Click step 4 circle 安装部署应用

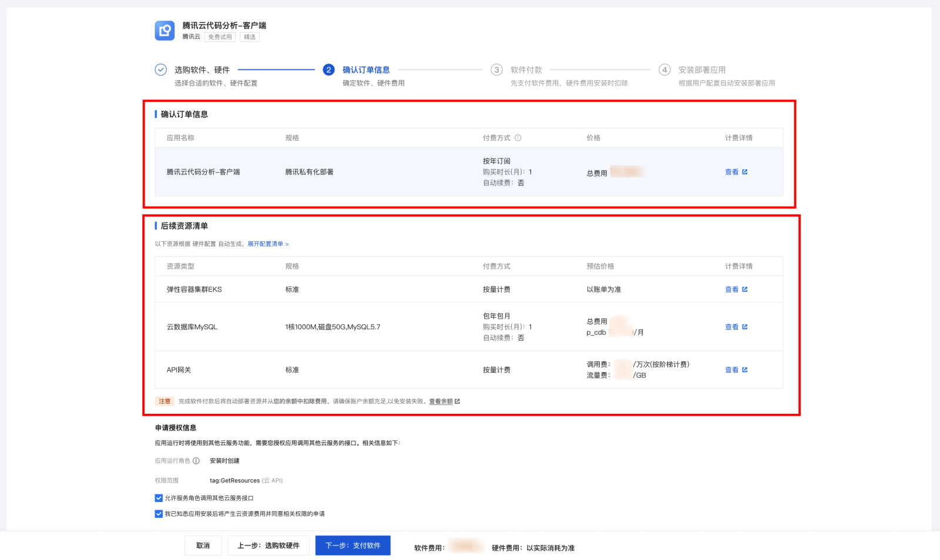pyautogui.click(x=664, y=70)
